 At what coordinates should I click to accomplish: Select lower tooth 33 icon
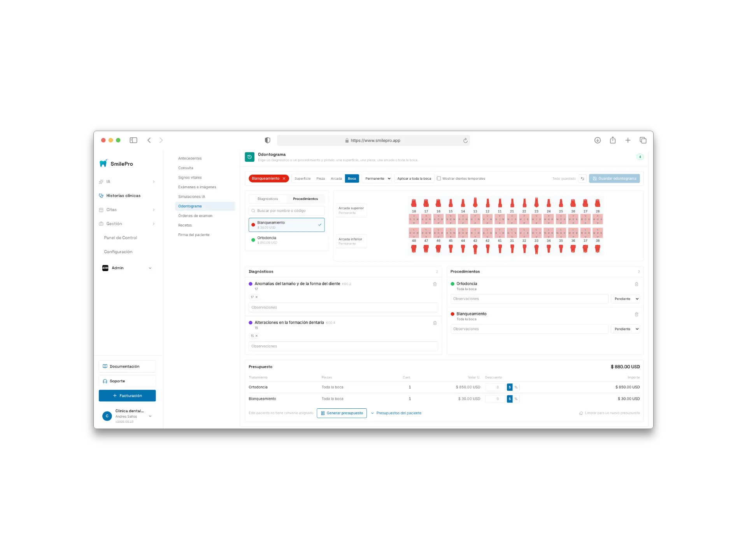[537, 249]
